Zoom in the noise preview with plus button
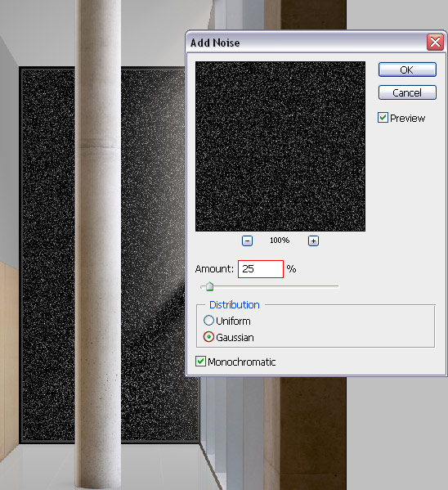This screenshot has width=448, height=490. coord(313,241)
